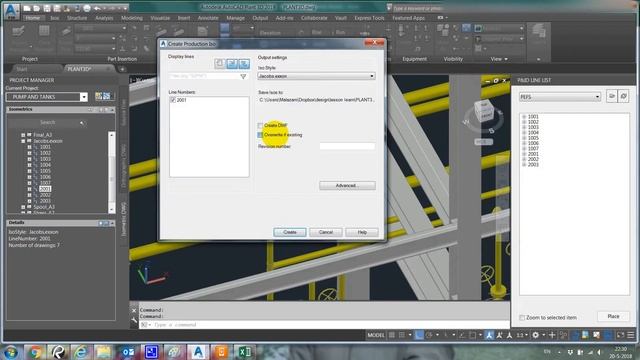
Task: Open the Home ribbon tab
Action: coord(33,18)
